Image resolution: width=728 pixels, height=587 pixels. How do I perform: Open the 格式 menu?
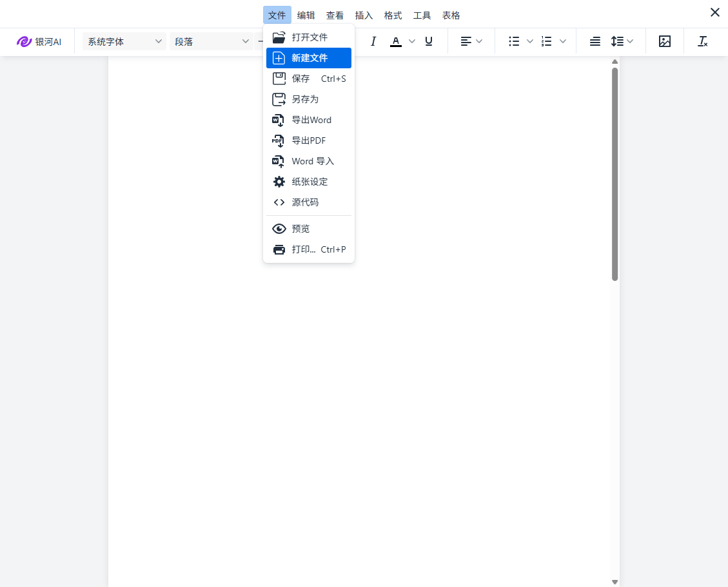393,15
